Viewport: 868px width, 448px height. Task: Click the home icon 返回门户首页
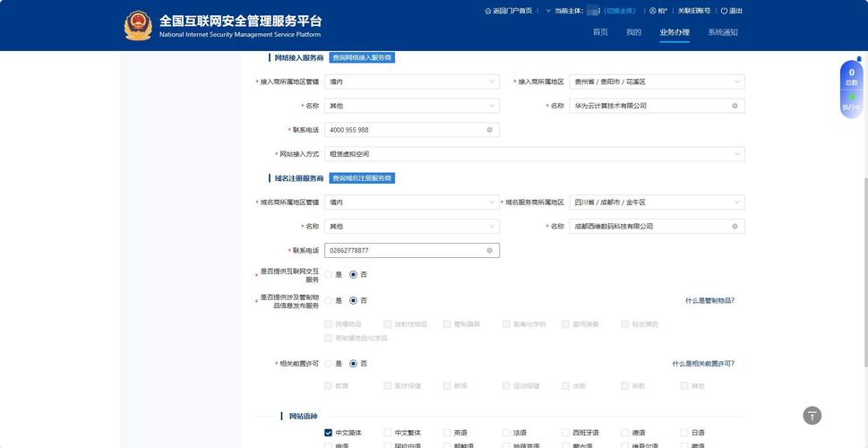coord(488,11)
